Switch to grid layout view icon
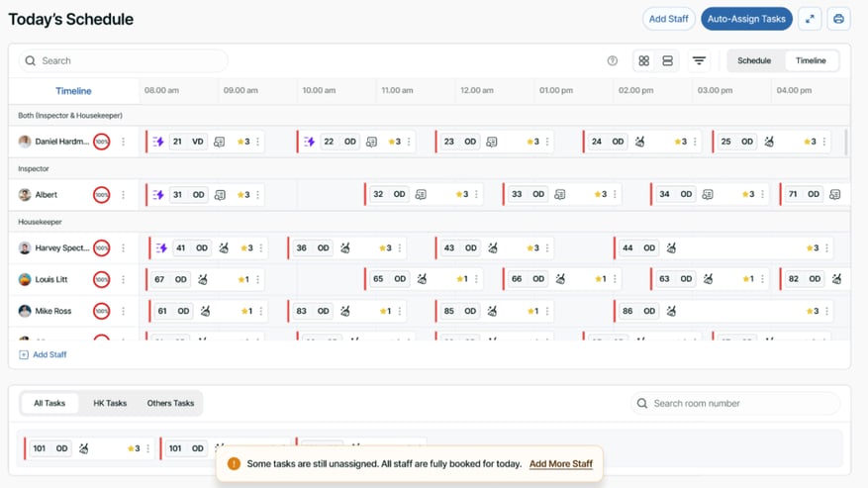Image resolution: width=868 pixels, height=488 pixels. (x=644, y=61)
